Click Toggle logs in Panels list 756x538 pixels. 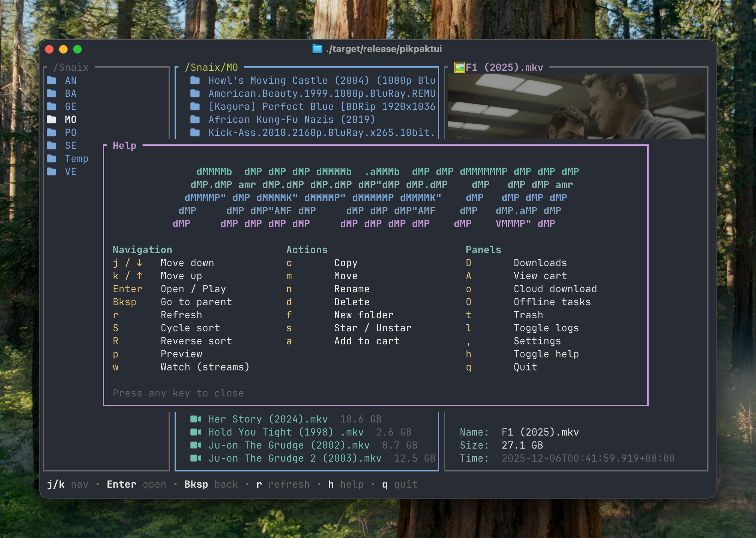pyautogui.click(x=546, y=328)
